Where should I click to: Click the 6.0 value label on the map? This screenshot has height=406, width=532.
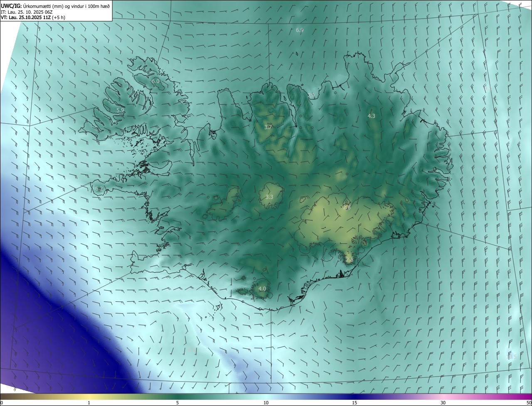tap(155, 81)
